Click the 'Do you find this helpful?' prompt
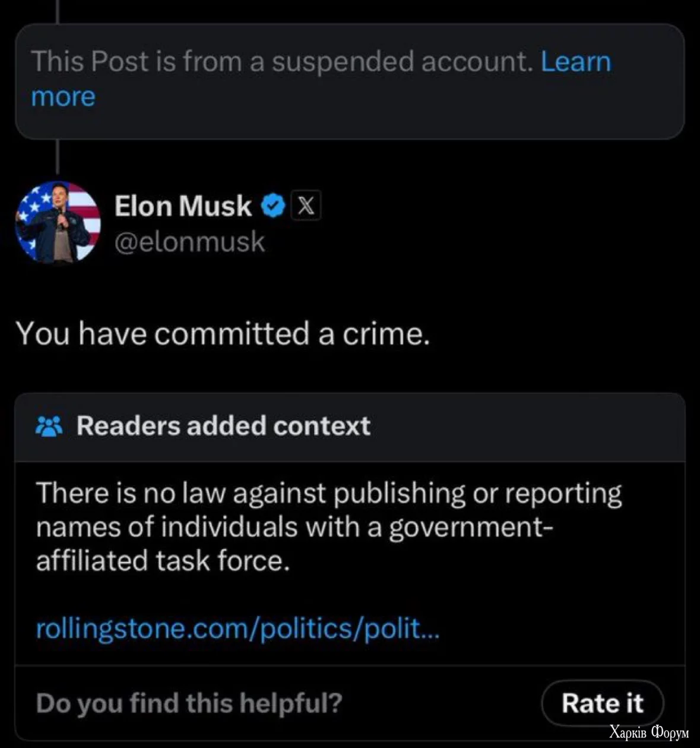Viewport: 700px width, 748px height. point(189,703)
